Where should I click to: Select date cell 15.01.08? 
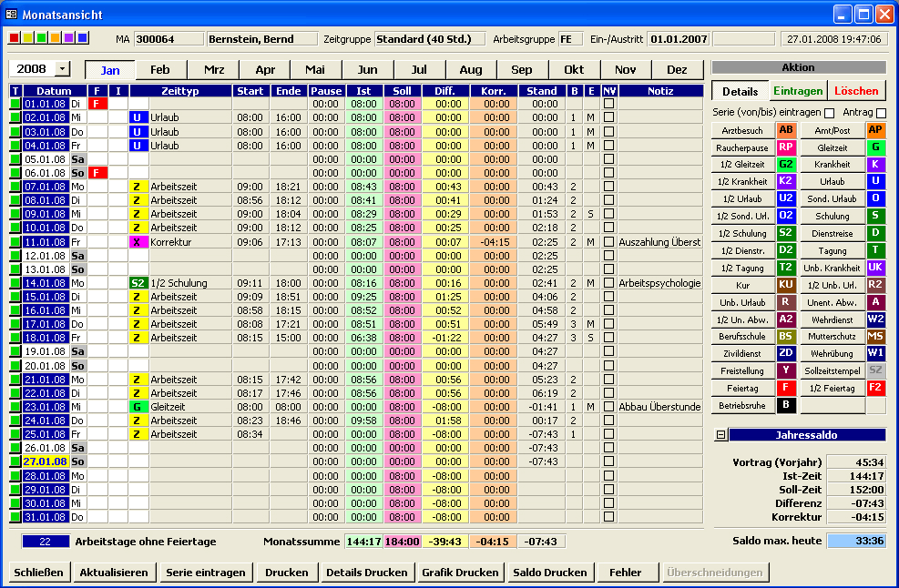(x=46, y=297)
